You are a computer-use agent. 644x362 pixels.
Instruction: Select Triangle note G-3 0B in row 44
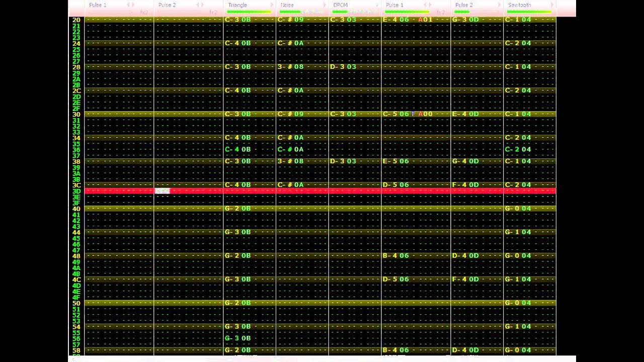pyautogui.click(x=237, y=232)
